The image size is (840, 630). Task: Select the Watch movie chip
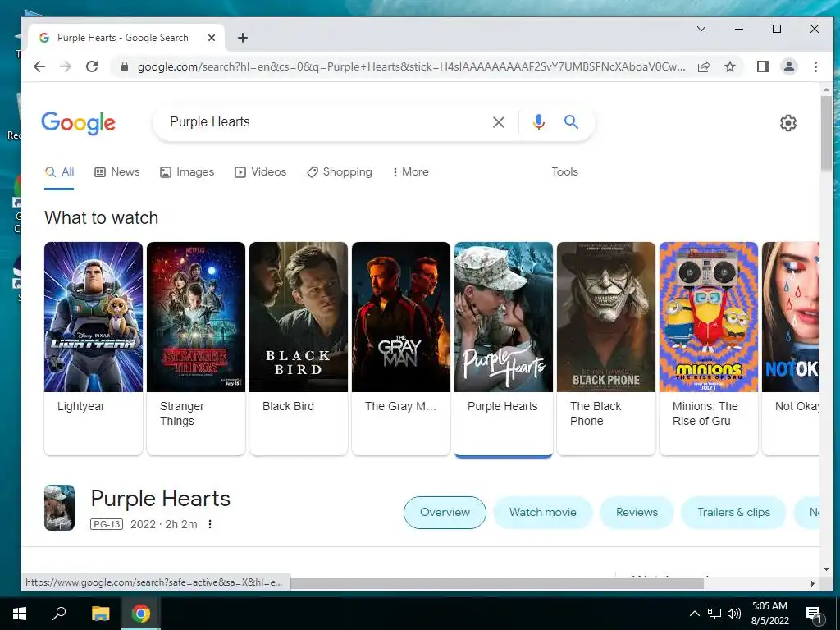point(543,512)
